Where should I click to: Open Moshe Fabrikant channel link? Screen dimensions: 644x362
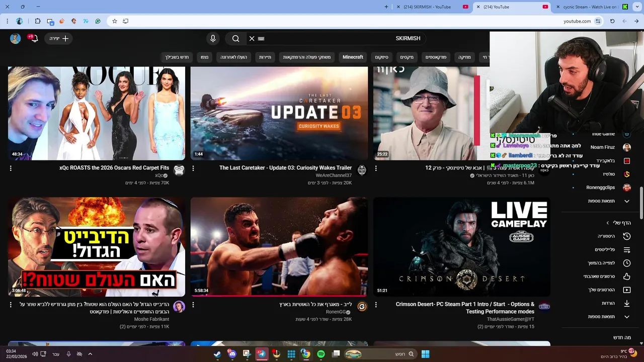[151, 319]
